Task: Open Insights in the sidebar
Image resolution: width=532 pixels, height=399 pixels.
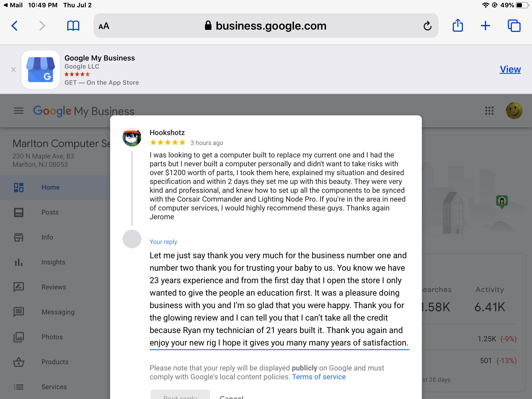Action: [x=53, y=262]
